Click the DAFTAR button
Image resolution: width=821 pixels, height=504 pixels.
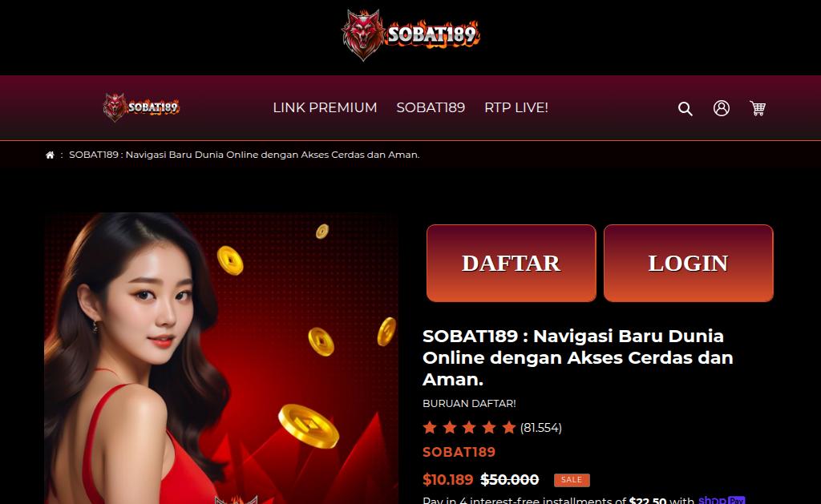(x=511, y=264)
